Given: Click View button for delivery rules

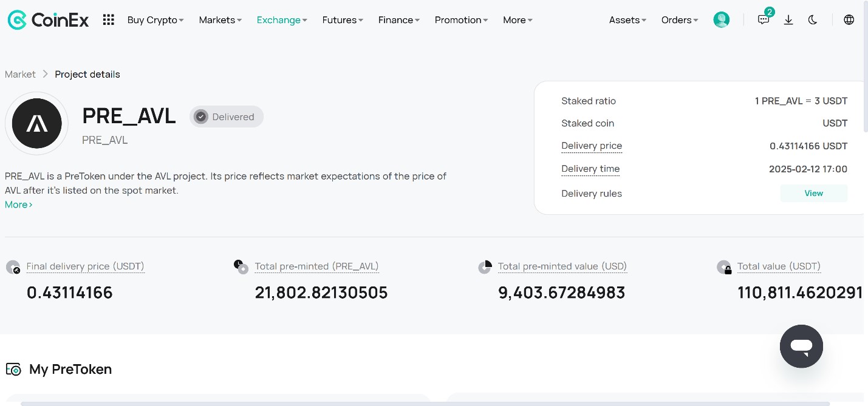Looking at the screenshot, I should click(813, 194).
